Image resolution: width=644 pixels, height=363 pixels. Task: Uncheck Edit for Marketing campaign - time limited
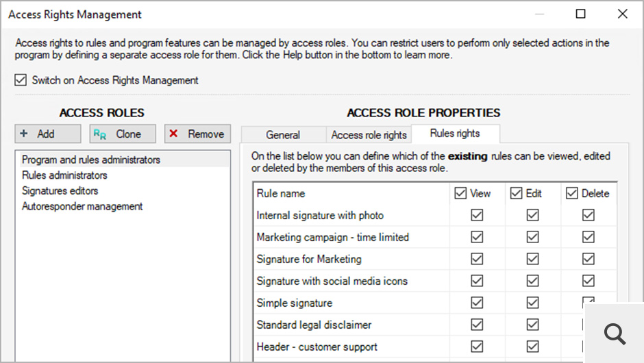coord(533,237)
